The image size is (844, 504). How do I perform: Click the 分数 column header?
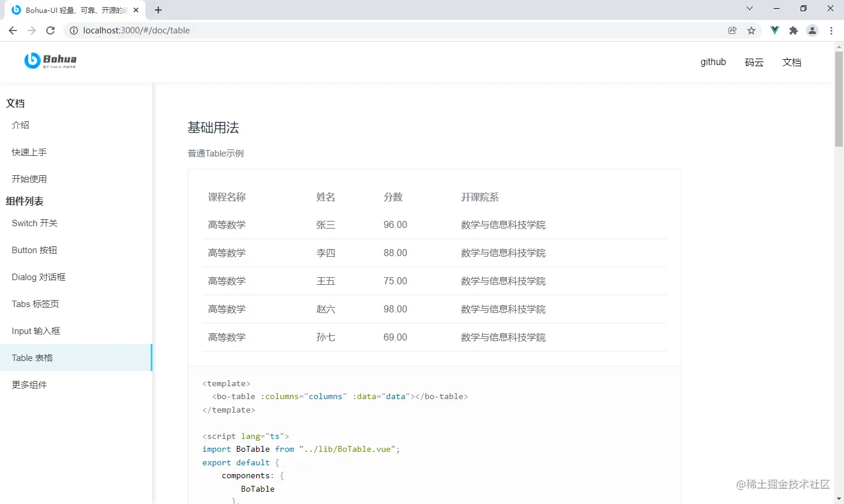(x=393, y=197)
